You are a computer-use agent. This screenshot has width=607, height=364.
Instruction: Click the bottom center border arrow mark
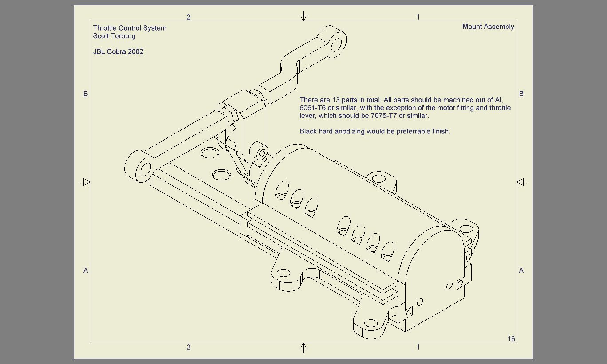pyautogui.click(x=303, y=348)
